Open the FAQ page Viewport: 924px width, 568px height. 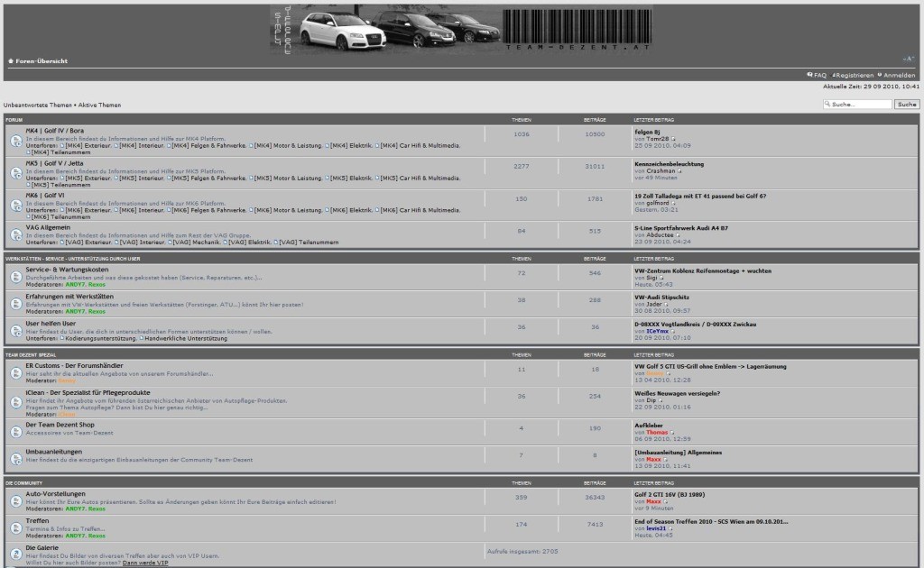[817, 75]
